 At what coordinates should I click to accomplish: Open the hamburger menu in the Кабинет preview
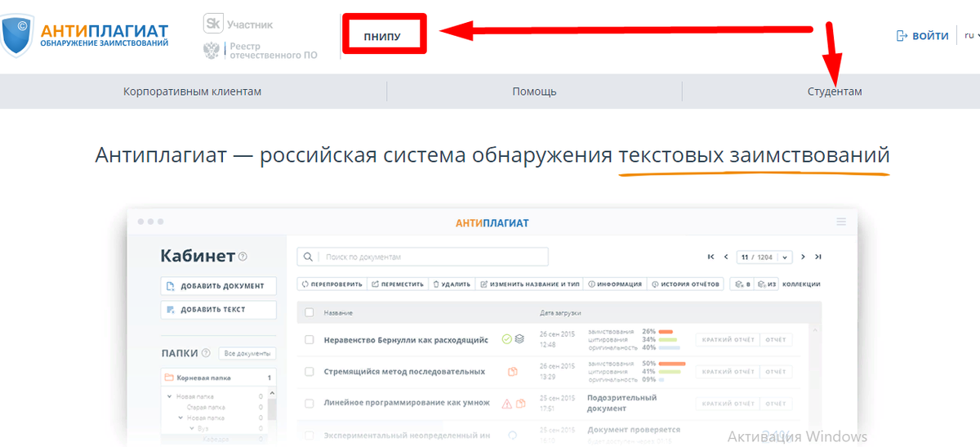pos(841,222)
